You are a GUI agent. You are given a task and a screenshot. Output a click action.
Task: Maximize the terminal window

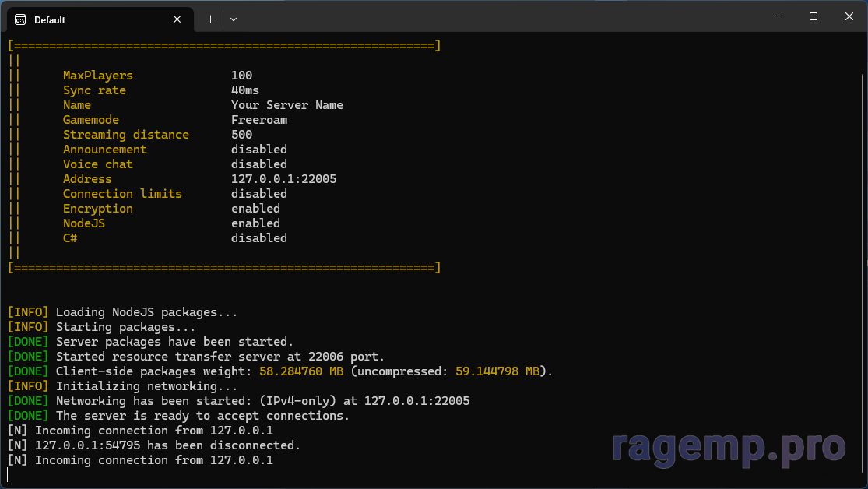pyautogui.click(x=813, y=16)
